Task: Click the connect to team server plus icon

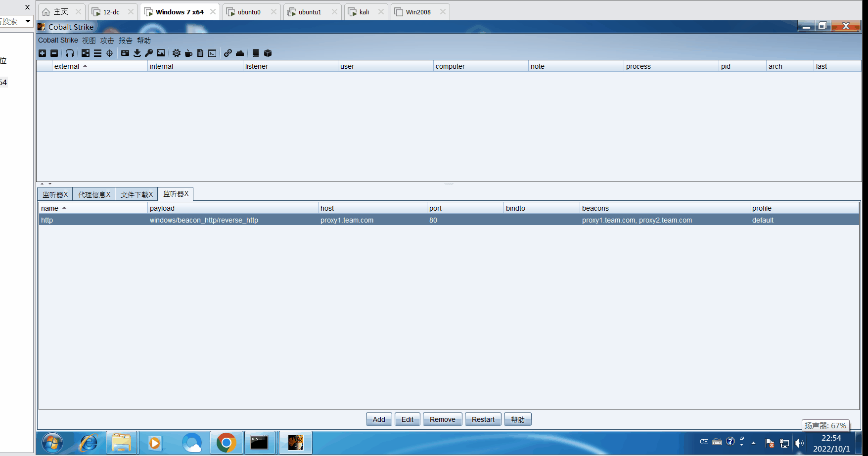Action: [x=43, y=53]
